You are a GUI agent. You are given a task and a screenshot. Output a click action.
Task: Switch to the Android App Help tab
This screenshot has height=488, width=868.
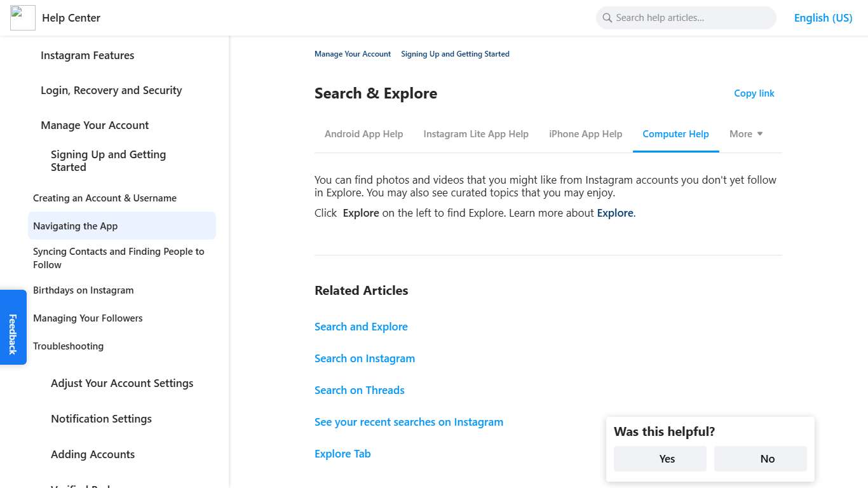(363, 134)
